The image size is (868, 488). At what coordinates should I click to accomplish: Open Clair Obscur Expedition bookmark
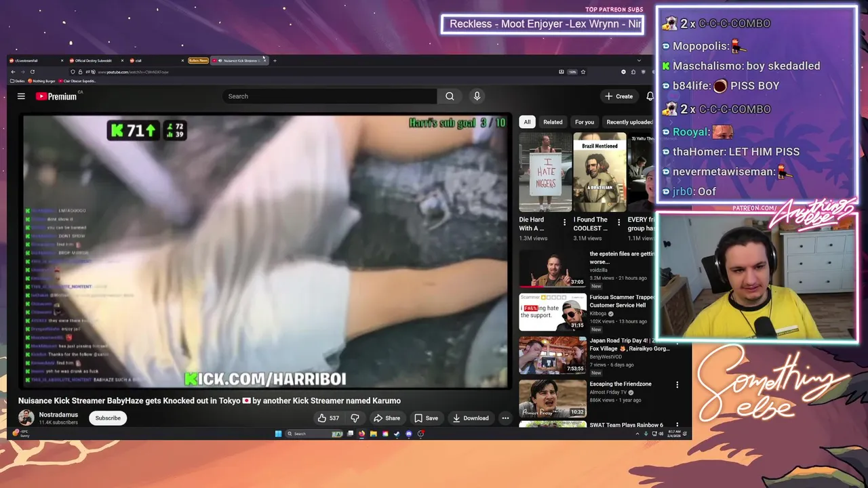77,81
